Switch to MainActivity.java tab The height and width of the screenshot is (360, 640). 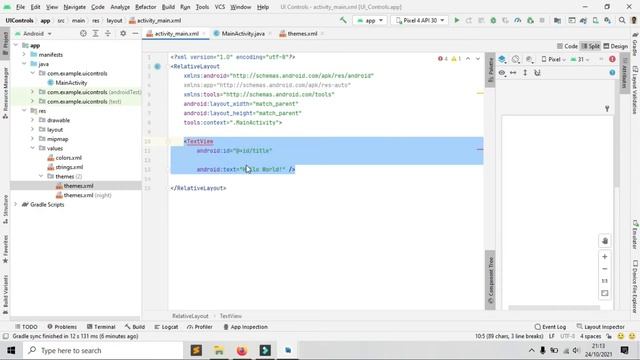(x=242, y=33)
